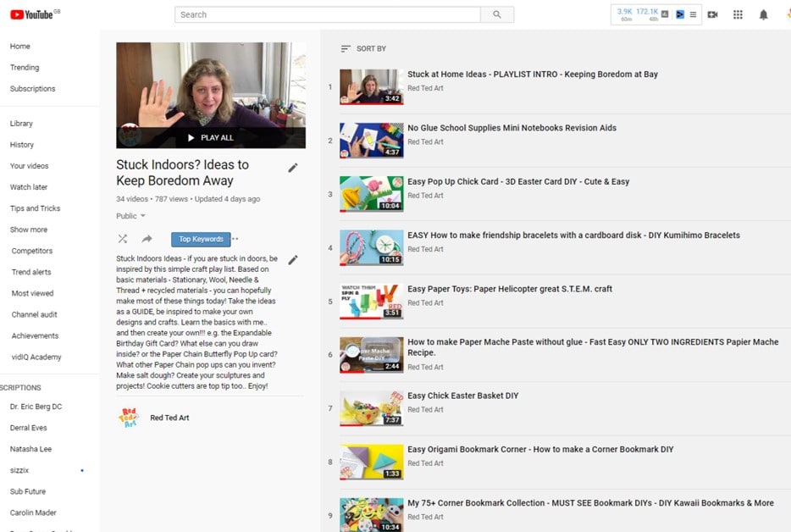
Task: Shuffle the playlist
Action: pyautogui.click(x=123, y=239)
